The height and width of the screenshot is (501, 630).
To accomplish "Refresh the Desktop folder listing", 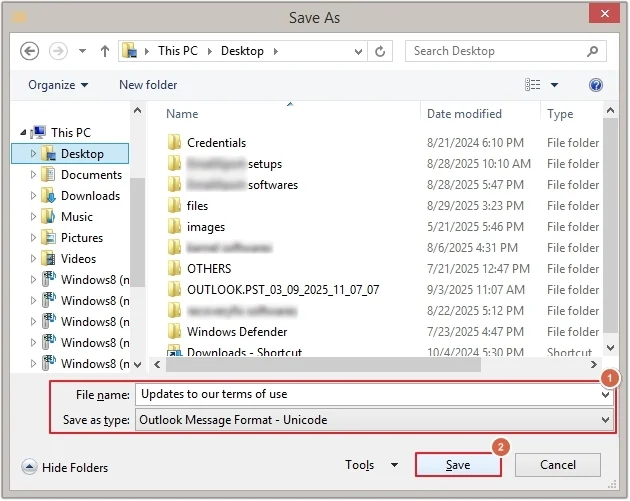I will coord(380,51).
